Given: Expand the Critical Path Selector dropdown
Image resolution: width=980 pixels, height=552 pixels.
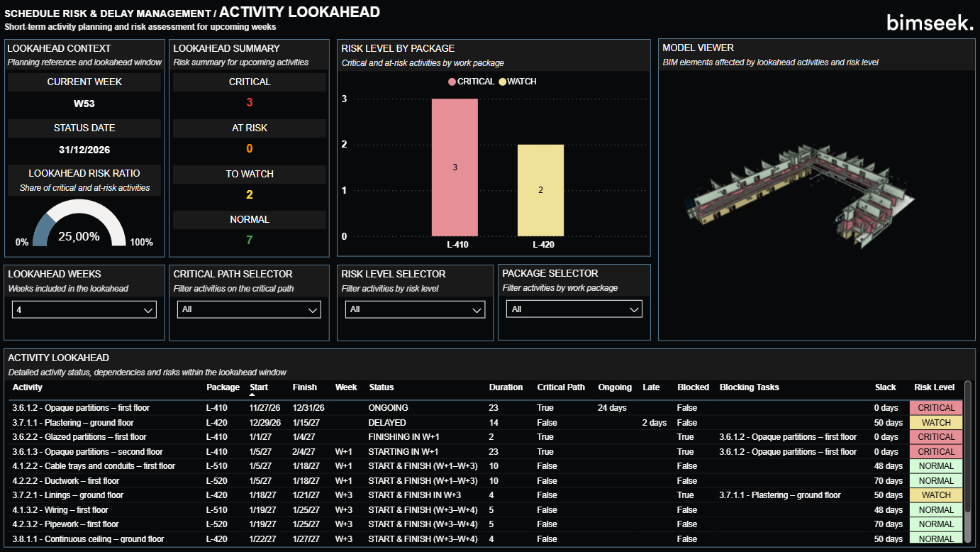Looking at the screenshot, I should 249,309.
